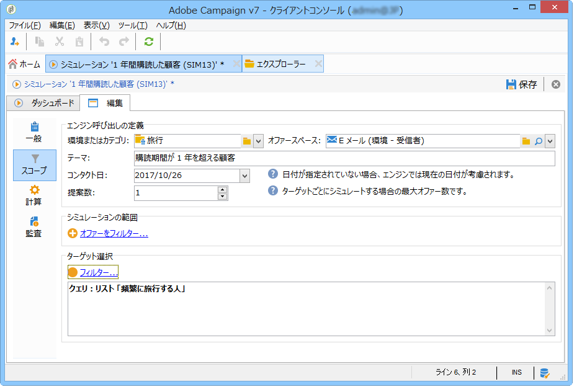Click the paste clipboard toolbar icon
582x392 pixels.
click(x=79, y=42)
